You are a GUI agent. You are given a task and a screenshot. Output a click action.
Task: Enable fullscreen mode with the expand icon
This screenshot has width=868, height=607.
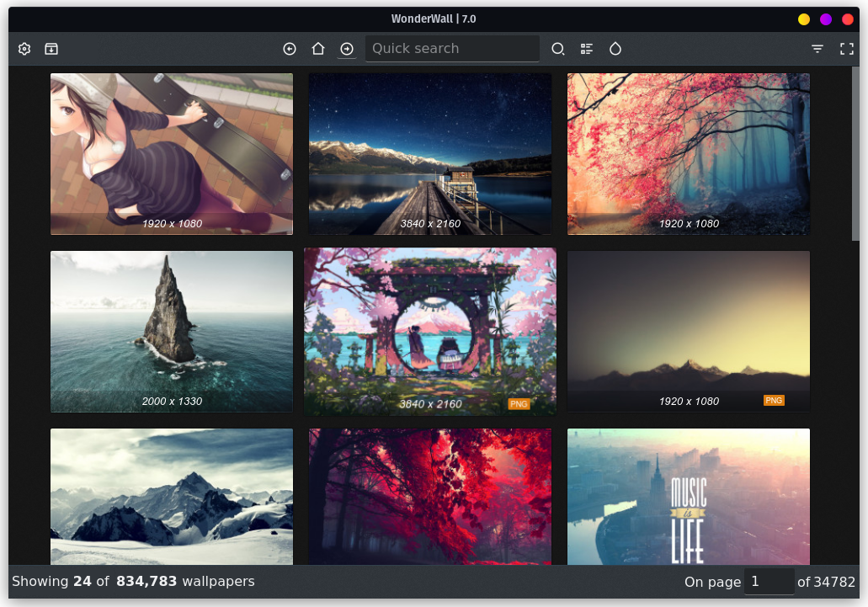pos(847,49)
